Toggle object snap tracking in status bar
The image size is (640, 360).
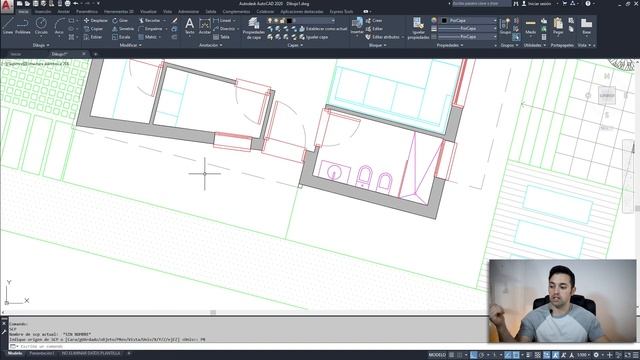pos(508,355)
